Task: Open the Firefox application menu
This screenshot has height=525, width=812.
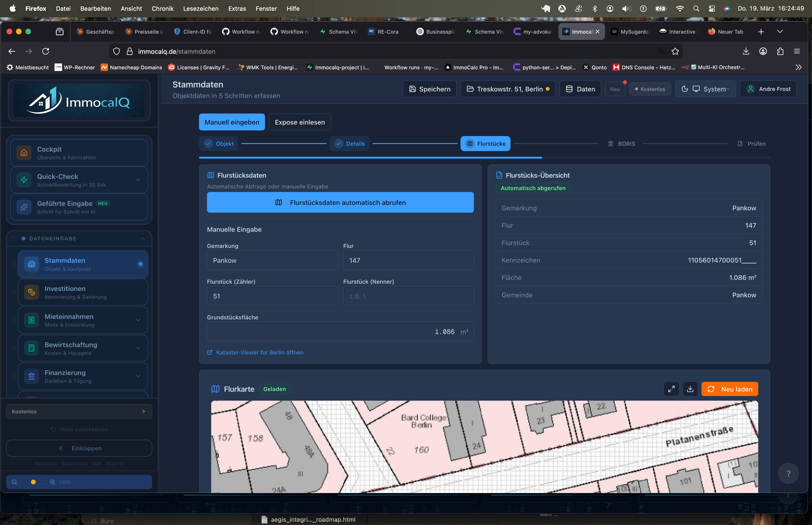Action: click(x=797, y=51)
